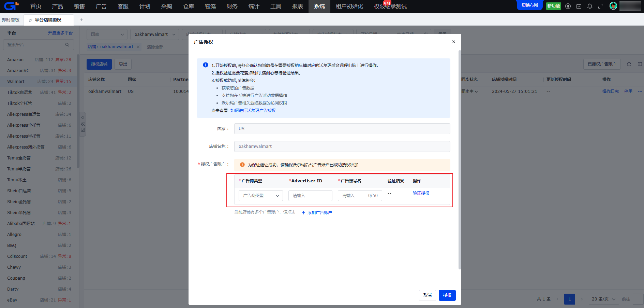Click 新功能 green button

click(554, 6)
